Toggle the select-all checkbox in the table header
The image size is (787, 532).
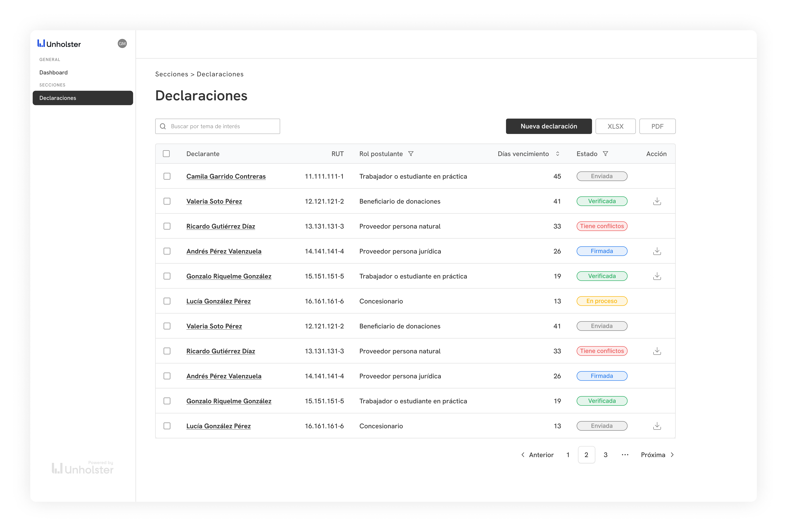coord(166,154)
